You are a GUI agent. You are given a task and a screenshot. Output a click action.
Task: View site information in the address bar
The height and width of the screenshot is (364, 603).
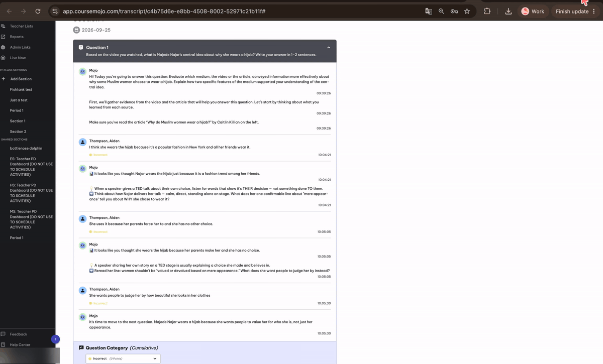(55, 11)
